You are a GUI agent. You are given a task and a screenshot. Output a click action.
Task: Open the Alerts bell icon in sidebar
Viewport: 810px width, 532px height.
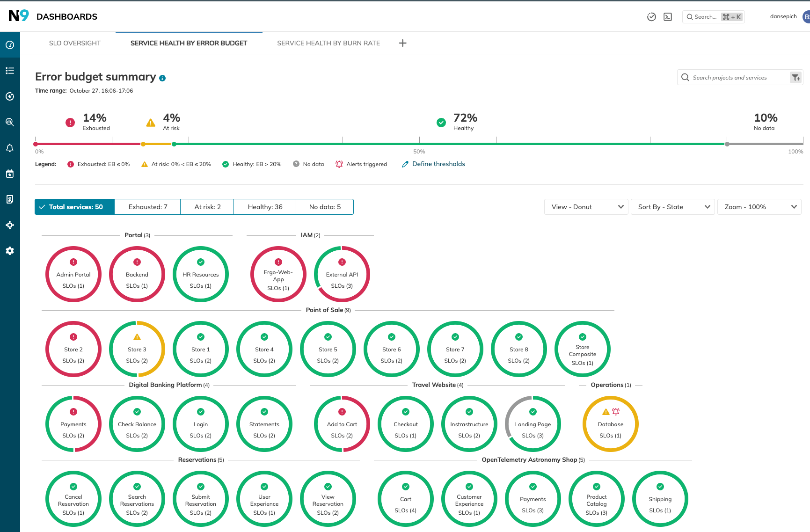pos(10,148)
